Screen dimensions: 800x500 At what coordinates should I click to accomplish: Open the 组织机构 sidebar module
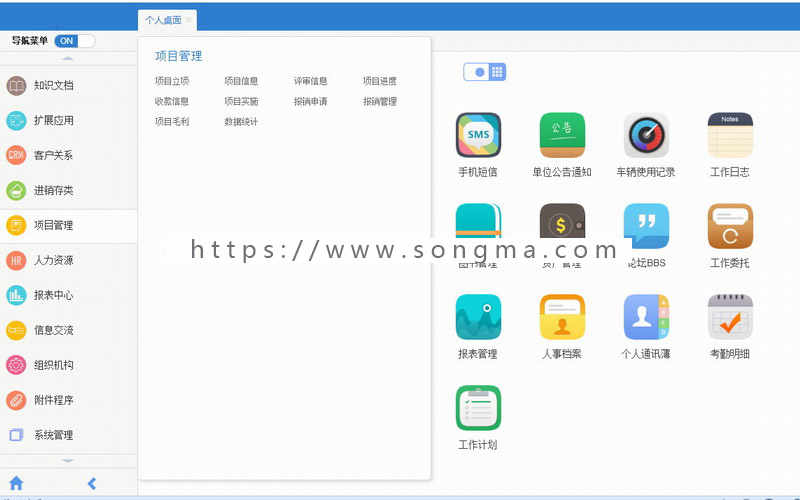point(68,365)
